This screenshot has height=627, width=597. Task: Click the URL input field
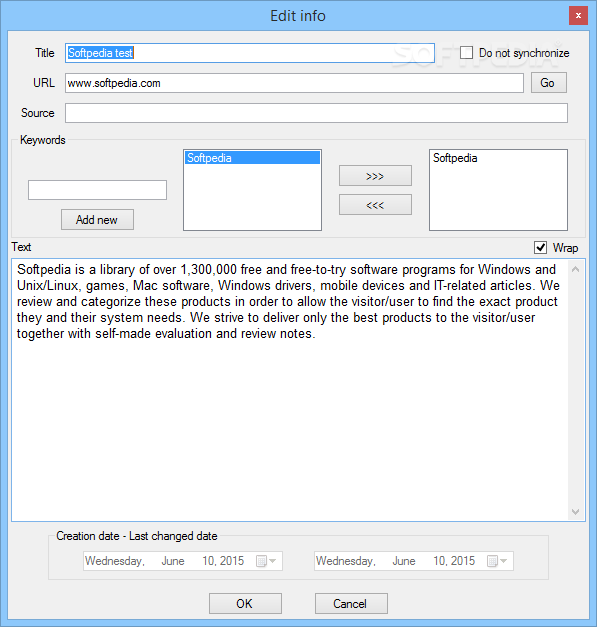[x=294, y=83]
